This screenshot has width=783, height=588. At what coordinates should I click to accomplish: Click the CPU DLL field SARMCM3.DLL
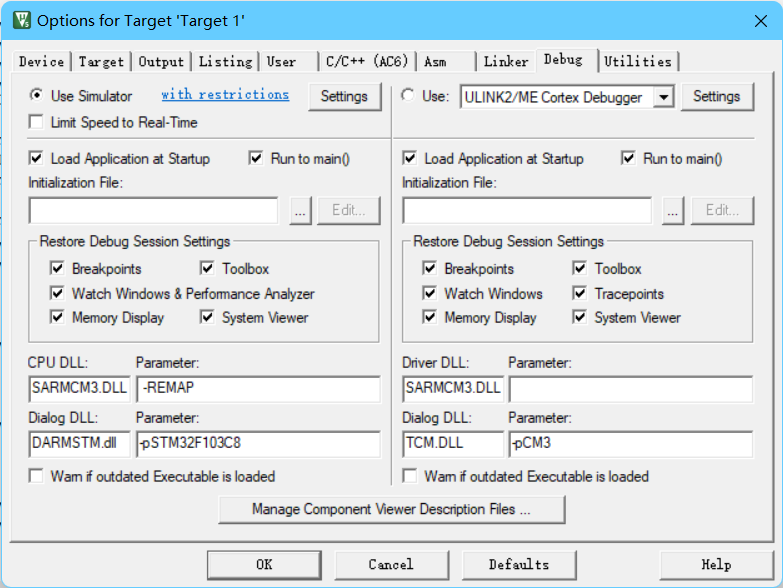pos(79,388)
